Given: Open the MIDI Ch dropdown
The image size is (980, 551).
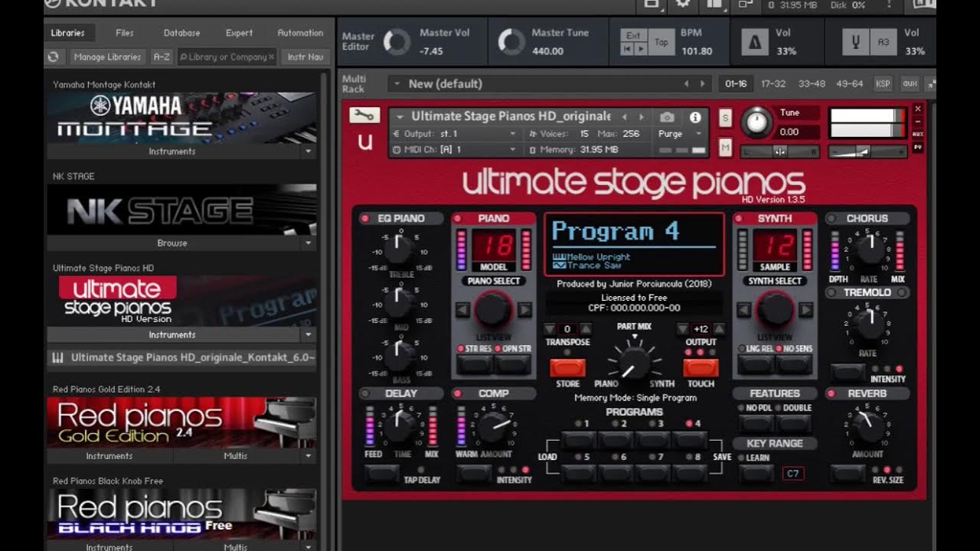Looking at the screenshot, I should (456, 150).
